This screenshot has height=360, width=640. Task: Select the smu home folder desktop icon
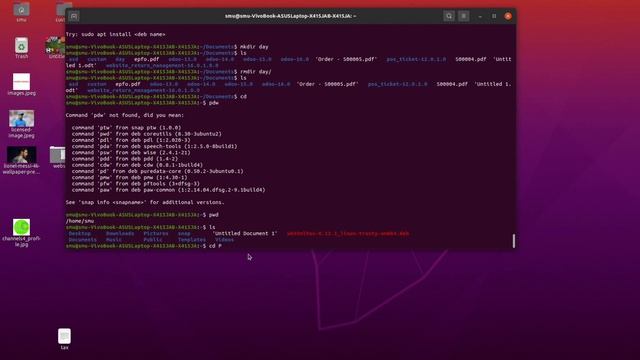(x=21, y=12)
